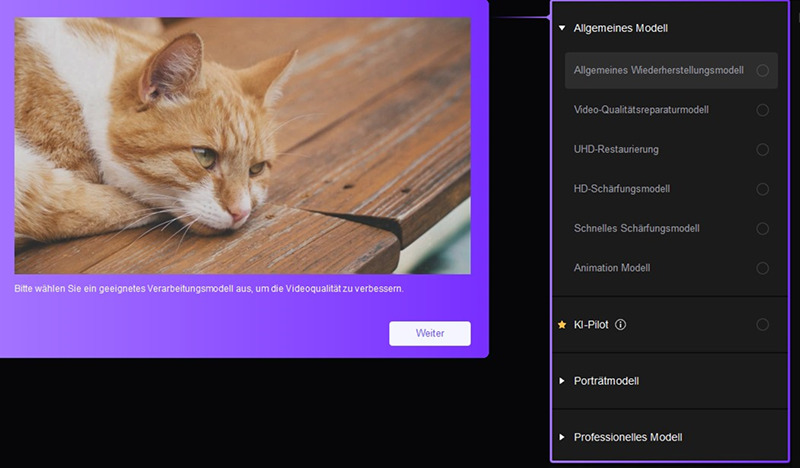Click the Animation Modell list entry text
The width and height of the screenshot is (800, 468).
click(x=612, y=268)
